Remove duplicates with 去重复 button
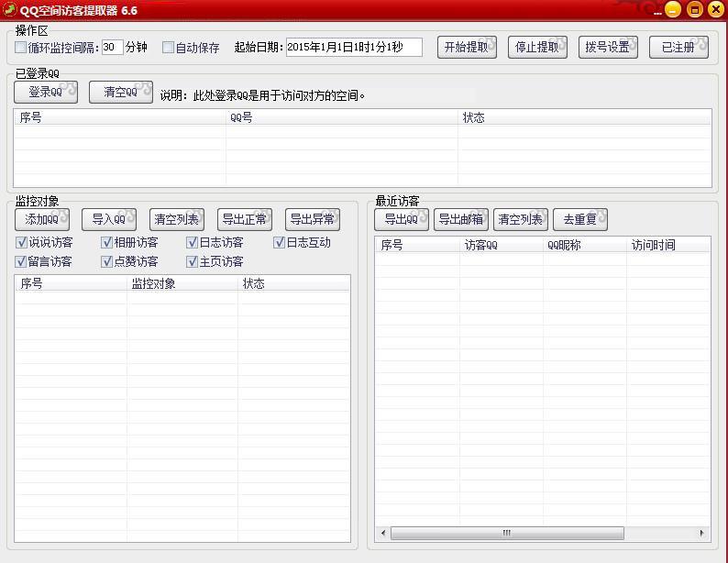The width and height of the screenshot is (728, 563). click(x=580, y=219)
